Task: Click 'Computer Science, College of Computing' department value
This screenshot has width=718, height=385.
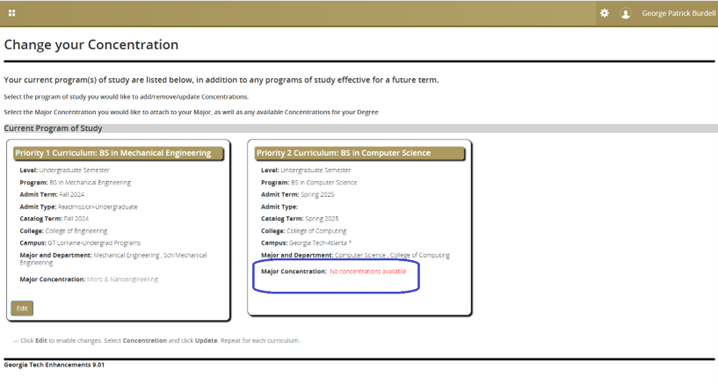Action: pos(392,255)
